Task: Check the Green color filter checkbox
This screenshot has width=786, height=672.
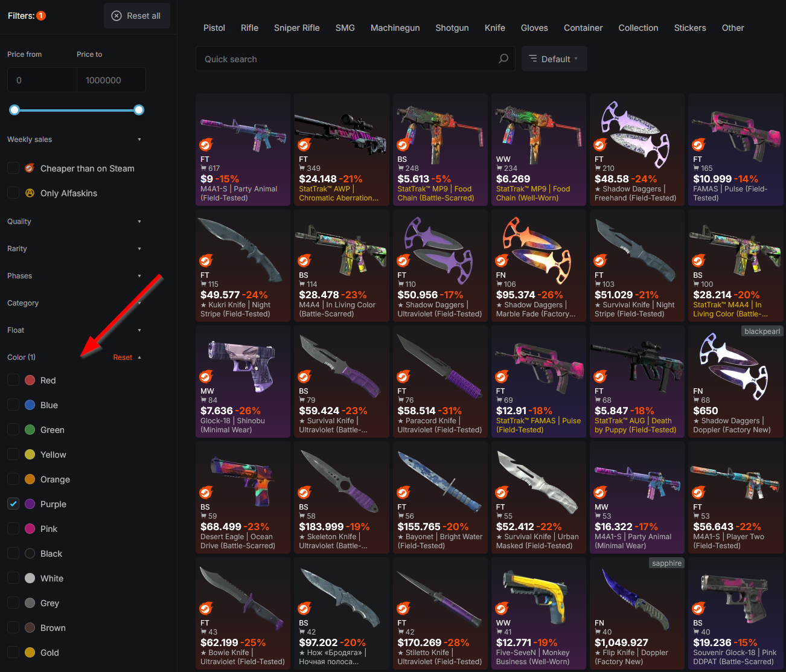Action: click(13, 429)
